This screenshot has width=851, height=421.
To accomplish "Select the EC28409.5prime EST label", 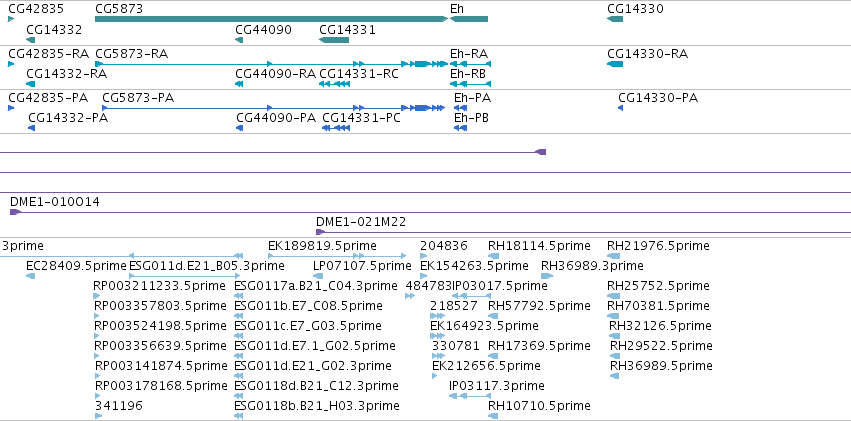I will tap(77, 266).
